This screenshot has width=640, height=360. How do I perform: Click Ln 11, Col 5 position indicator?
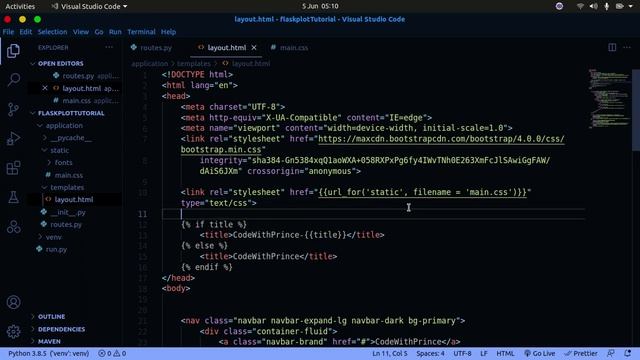tap(389, 353)
